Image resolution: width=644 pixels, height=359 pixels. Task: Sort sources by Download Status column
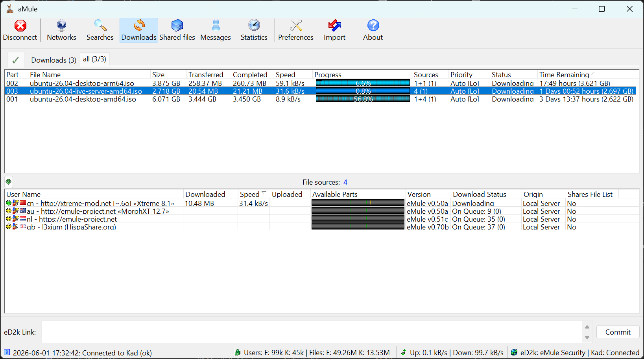486,194
